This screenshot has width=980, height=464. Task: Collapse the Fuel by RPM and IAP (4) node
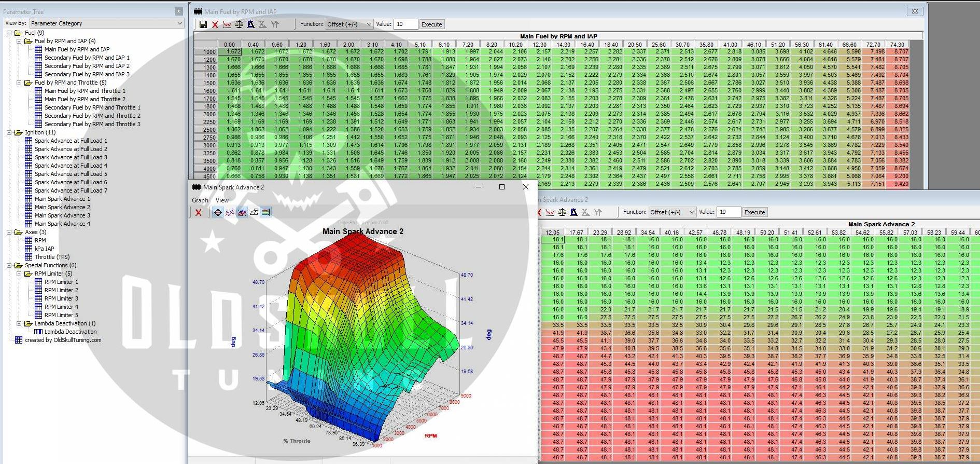(19, 41)
